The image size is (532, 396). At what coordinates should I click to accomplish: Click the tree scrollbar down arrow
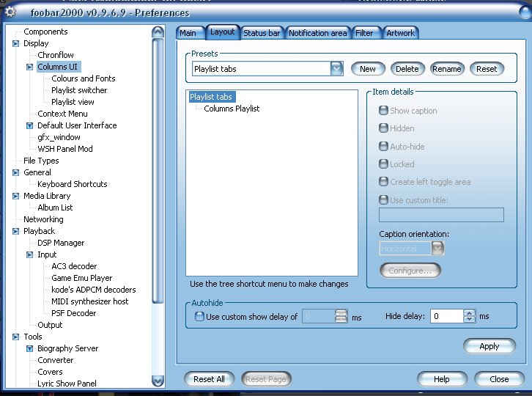click(158, 381)
